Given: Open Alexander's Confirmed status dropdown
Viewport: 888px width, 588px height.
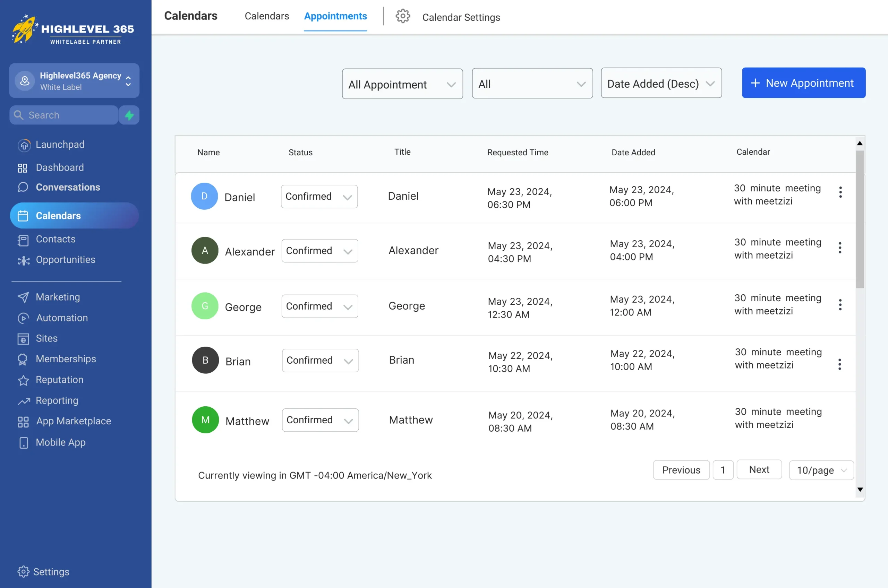Looking at the screenshot, I should (x=319, y=251).
